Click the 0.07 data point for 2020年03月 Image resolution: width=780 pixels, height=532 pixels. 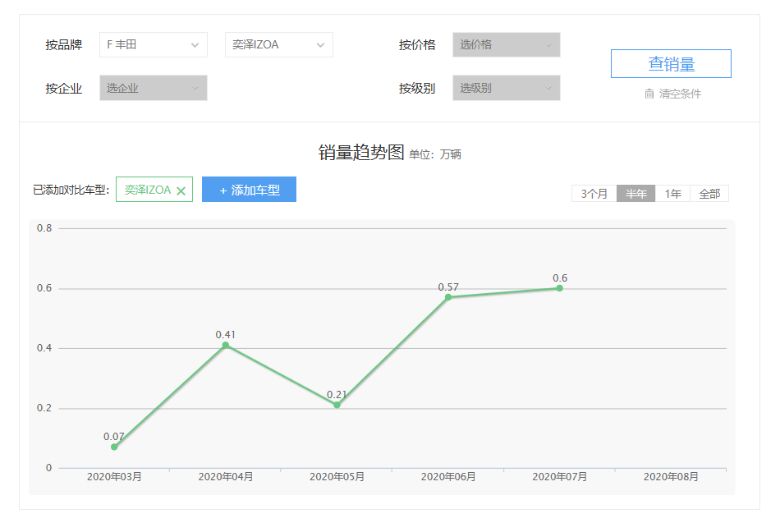point(114,447)
